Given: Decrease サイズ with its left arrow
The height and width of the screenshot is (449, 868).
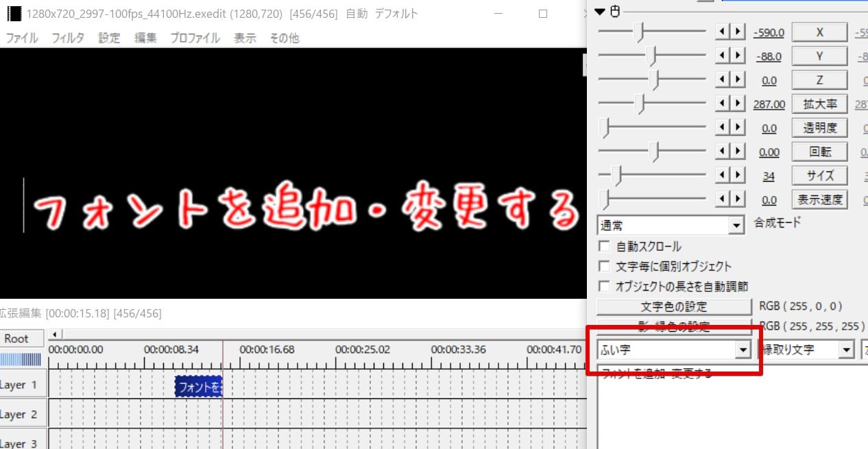Looking at the screenshot, I should click(x=722, y=175).
